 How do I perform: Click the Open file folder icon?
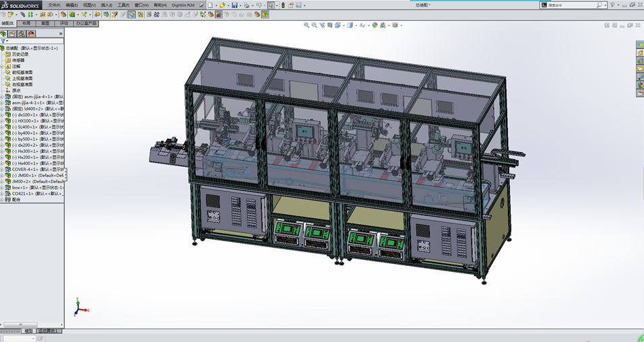pos(222,5)
